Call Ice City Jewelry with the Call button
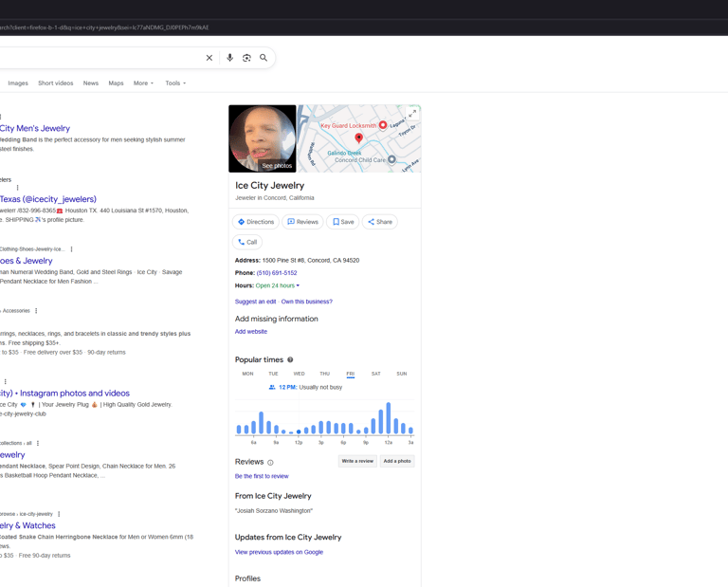 click(247, 242)
